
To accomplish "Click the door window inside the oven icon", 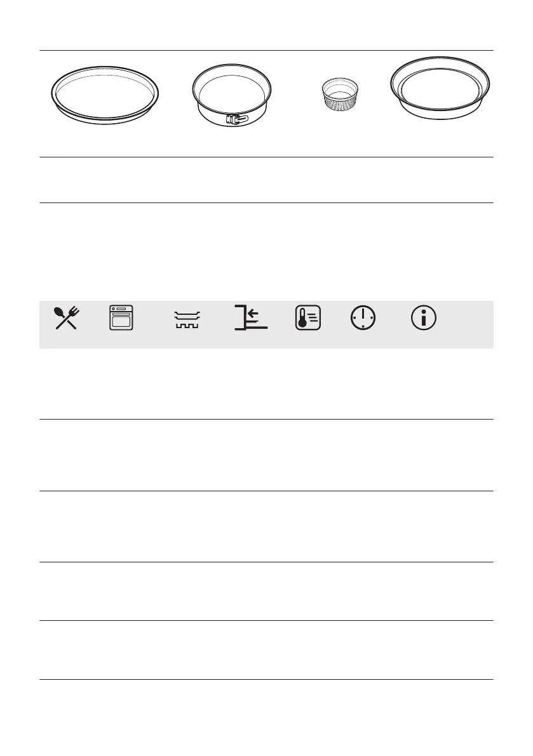I will [121, 320].
